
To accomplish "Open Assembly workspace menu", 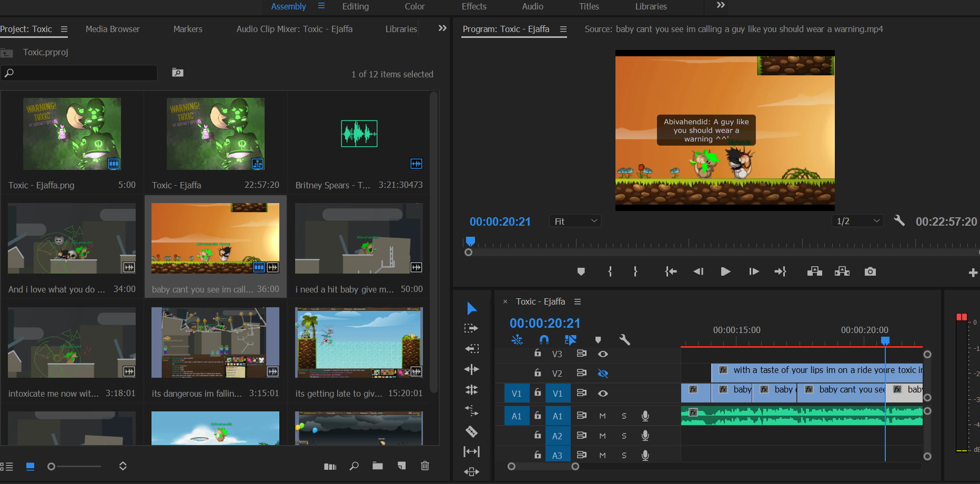I will tap(321, 6).
